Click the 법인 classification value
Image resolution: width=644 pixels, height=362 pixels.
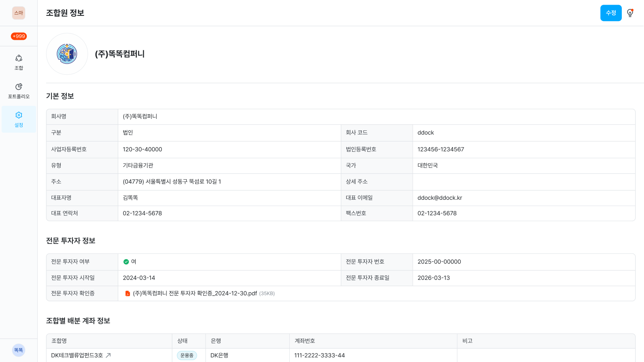(128, 133)
